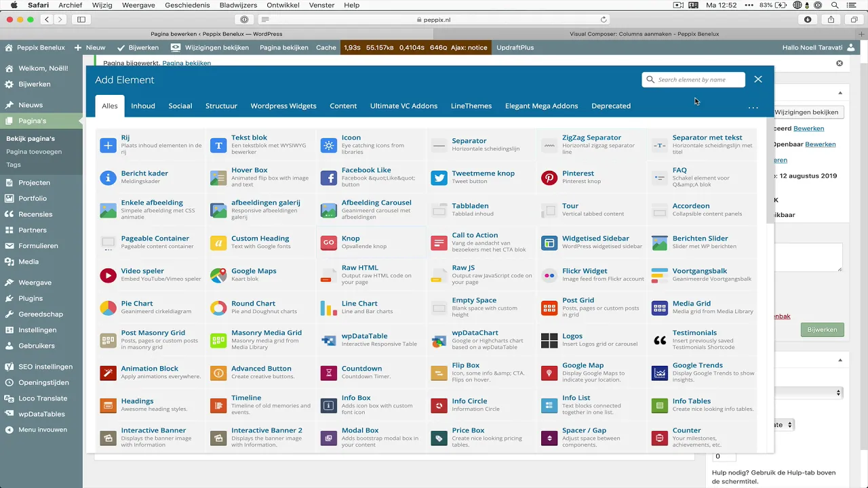The height and width of the screenshot is (488, 868).
Task: Open the Inhoud tab
Action: pos(143,106)
